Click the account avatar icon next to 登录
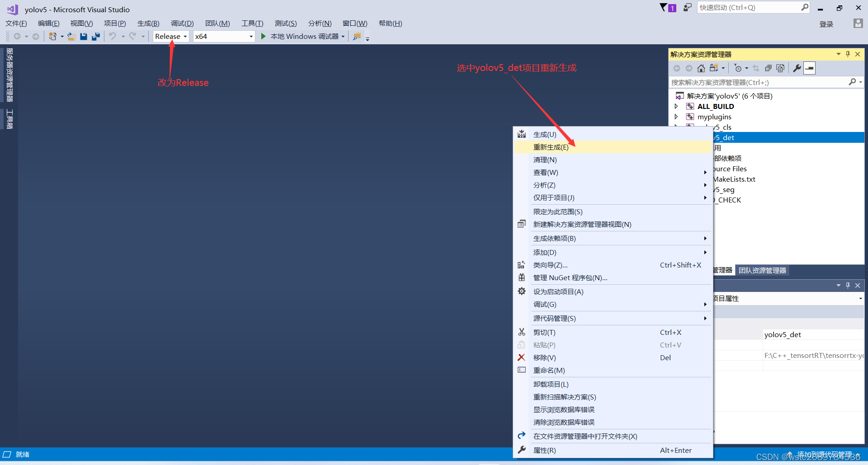This screenshot has height=465, width=868. pos(858,23)
